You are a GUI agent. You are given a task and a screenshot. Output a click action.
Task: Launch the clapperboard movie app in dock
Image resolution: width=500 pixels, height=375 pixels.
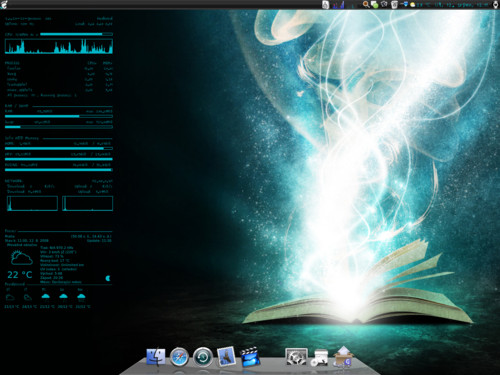pyautogui.click(x=250, y=357)
